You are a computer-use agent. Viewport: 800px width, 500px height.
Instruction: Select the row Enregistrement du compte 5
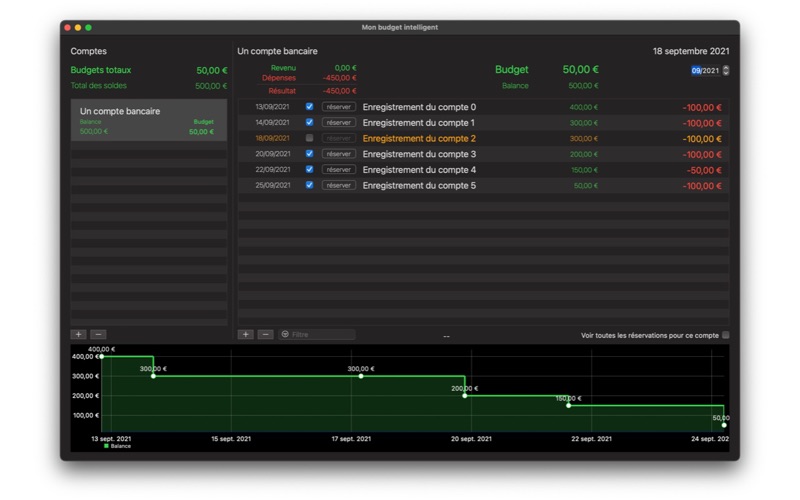coord(483,186)
